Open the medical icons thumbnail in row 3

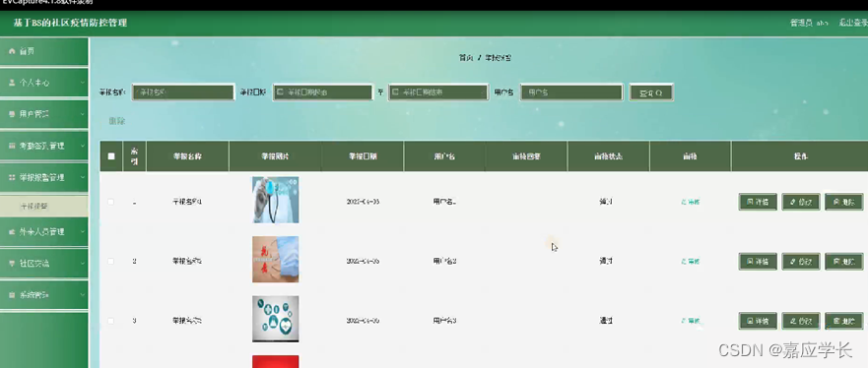pos(276,319)
